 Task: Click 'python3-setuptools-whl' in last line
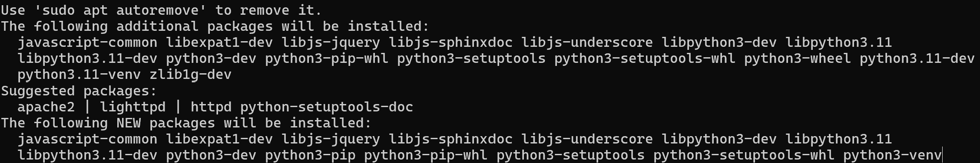click(744, 155)
